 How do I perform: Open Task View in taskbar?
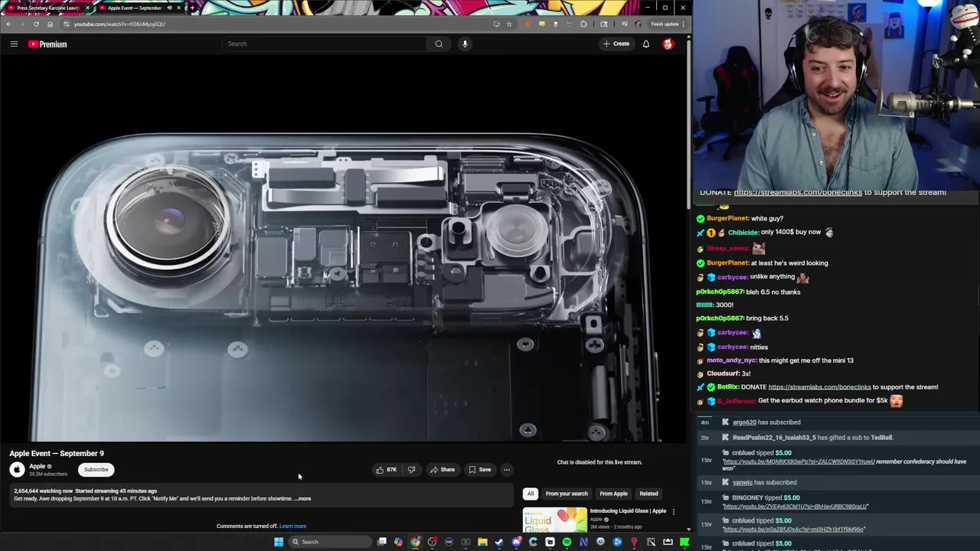click(382, 542)
